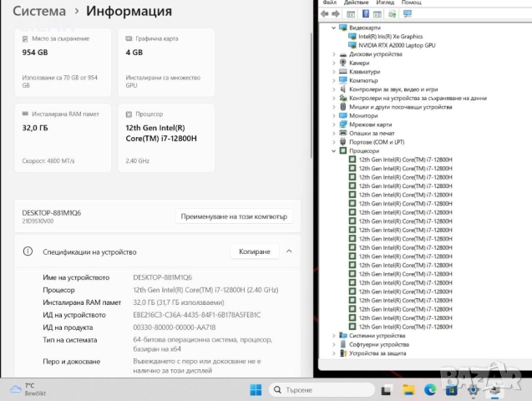
Task: Click the Компютър category icon
Action: coord(343,80)
